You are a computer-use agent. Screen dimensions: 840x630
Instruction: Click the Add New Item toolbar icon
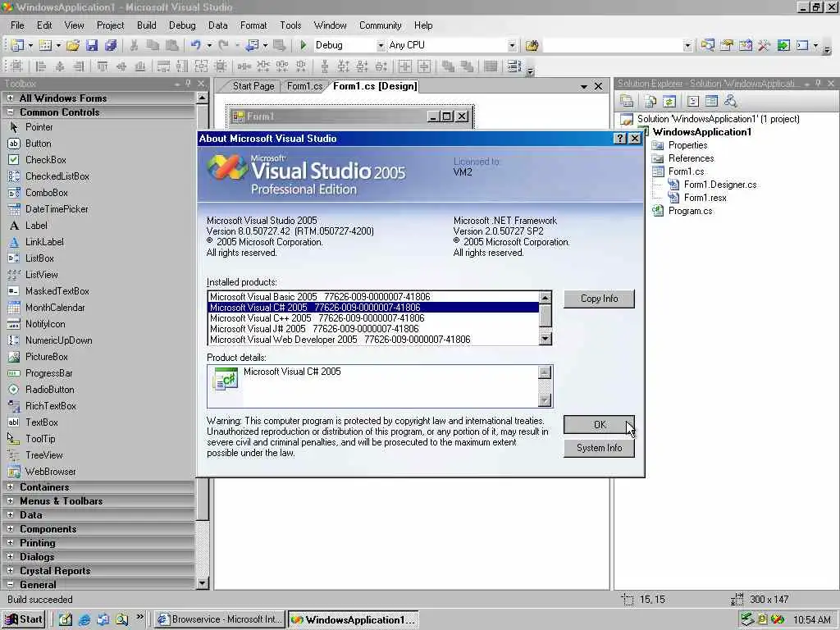(x=46, y=46)
